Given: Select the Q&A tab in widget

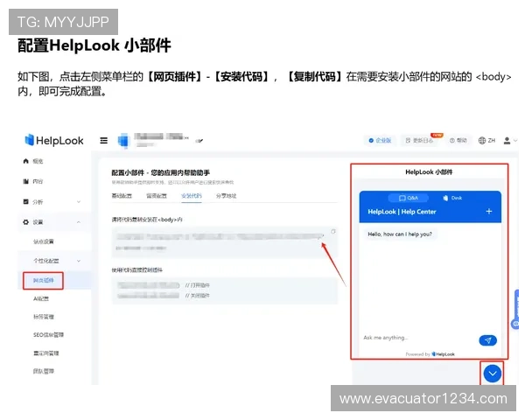Looking at the screenshot, I should 408,198.
